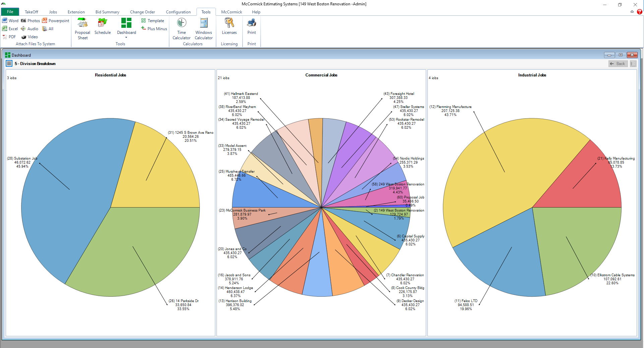Click the Commercial Jobs chart title
644x348 pixels.
click(321, 75)
